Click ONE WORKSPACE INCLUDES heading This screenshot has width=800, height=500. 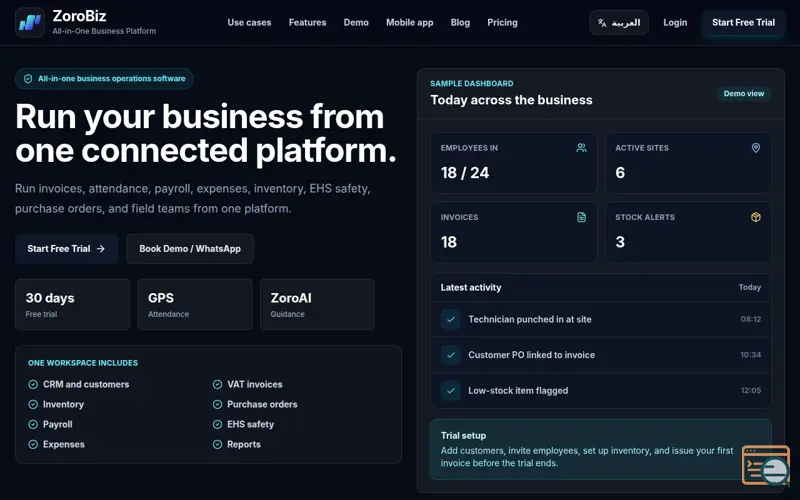point(83,363)
